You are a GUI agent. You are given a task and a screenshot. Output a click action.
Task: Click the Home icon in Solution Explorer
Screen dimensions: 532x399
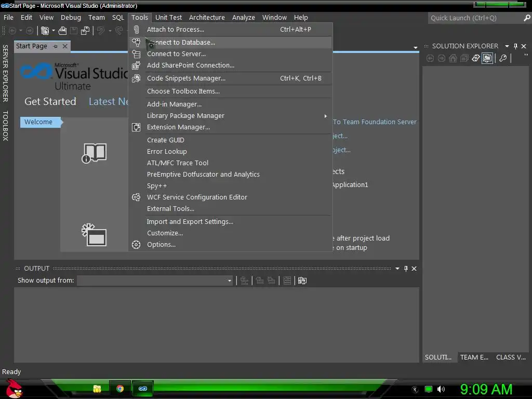coord(453,58)
